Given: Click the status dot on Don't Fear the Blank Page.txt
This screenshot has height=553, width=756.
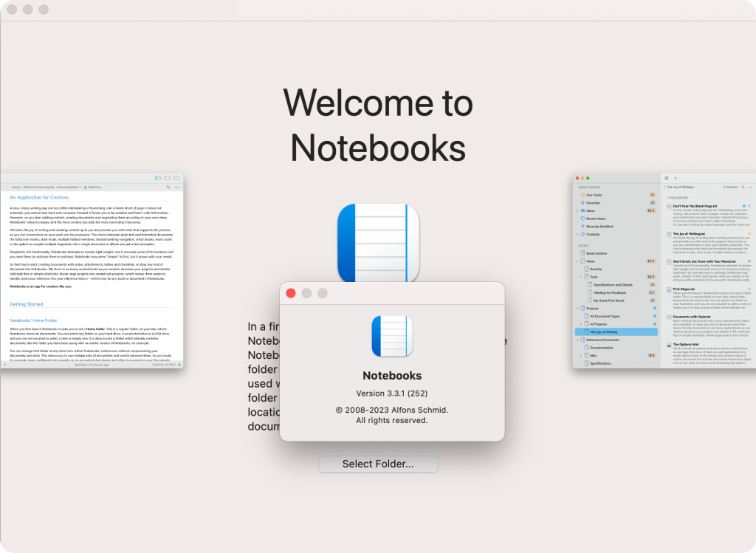Looking at the screenshot, I should pos(744,206).
